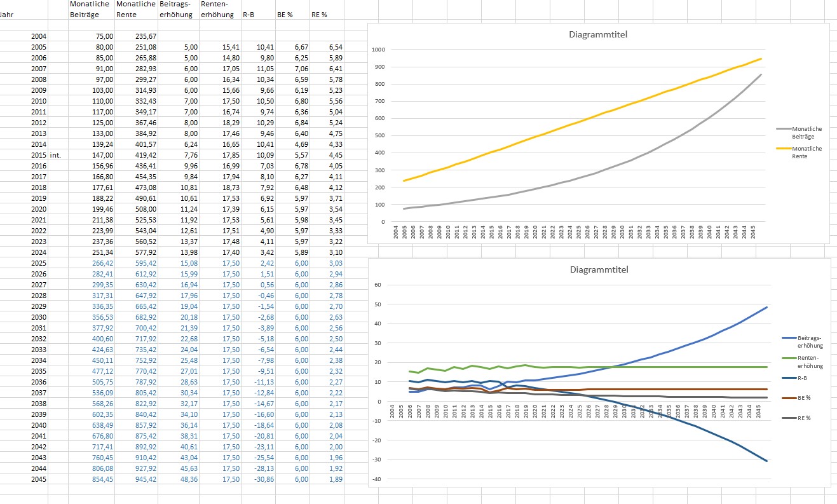The image size is (837, 504).
Task: Click the -30,86 value in the R-B column
Action: [262, 479]
